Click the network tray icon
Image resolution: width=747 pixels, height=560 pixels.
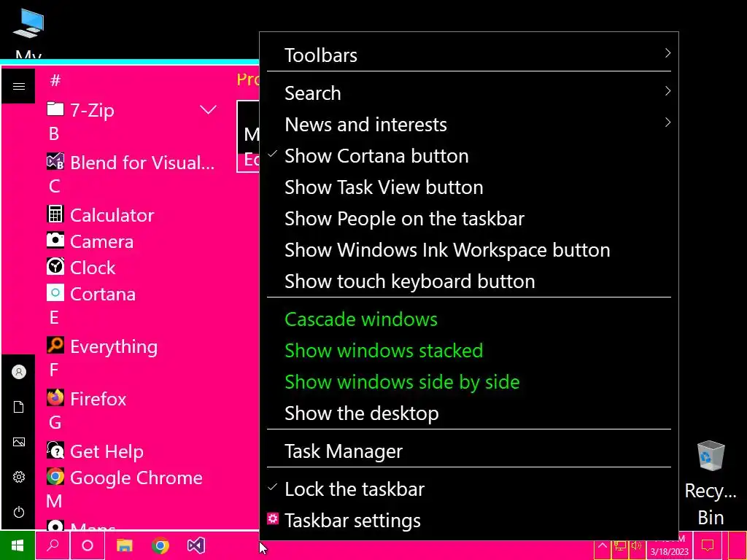[620, 545]
